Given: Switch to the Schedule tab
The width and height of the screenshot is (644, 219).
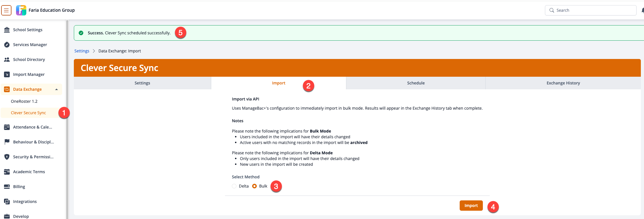Looking at the screenshot, I should (416, 83).
